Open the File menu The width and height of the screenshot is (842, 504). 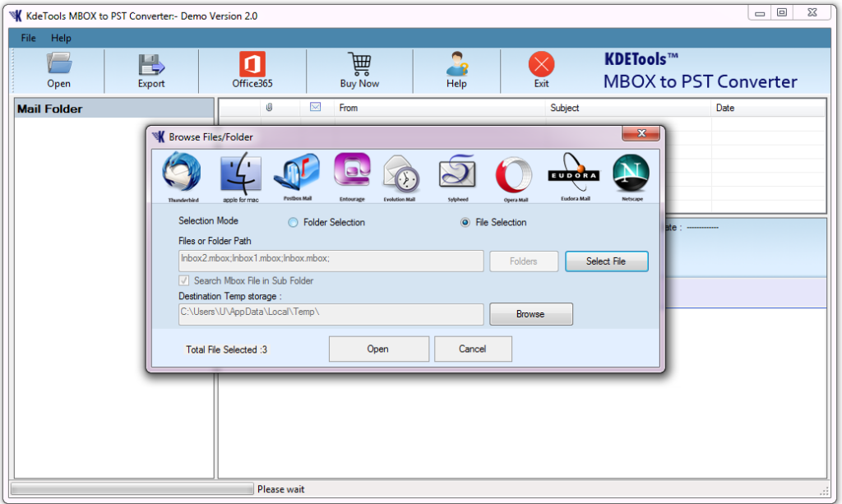point(28,38)
